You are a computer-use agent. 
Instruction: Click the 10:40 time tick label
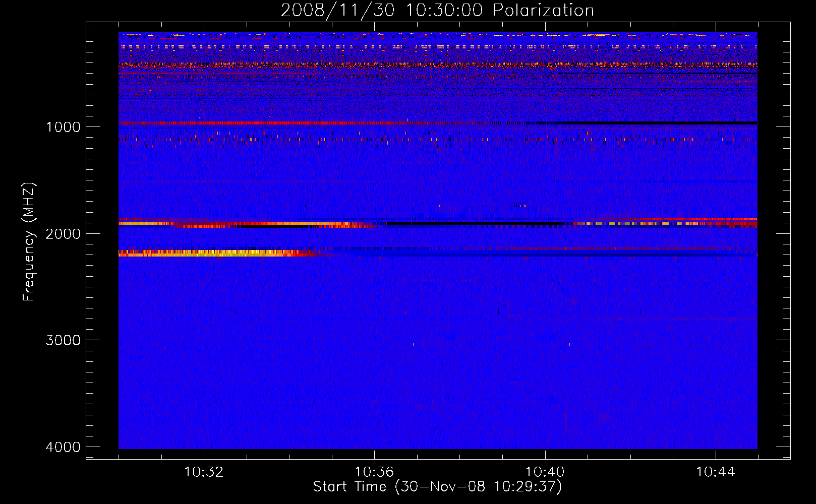pyautogui.click(x=545, y=472)
